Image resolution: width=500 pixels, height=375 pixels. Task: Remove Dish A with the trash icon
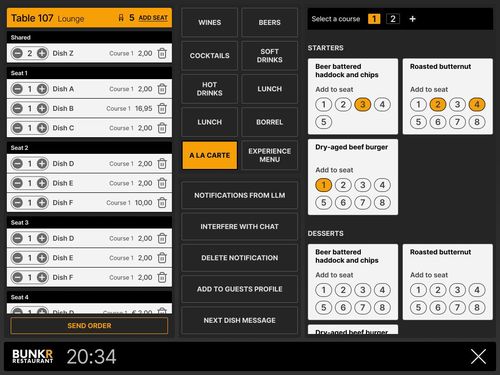click(x=162, y=89)
